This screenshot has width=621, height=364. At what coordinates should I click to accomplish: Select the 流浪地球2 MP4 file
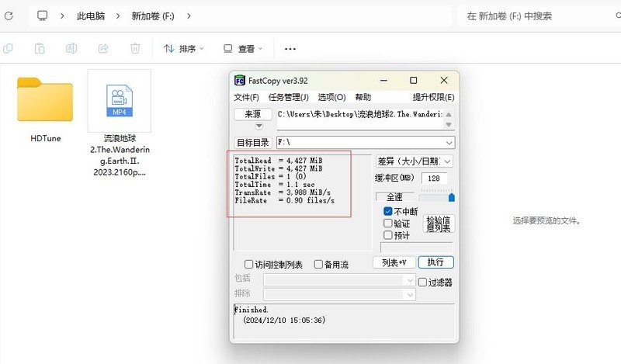coord(120,123)
